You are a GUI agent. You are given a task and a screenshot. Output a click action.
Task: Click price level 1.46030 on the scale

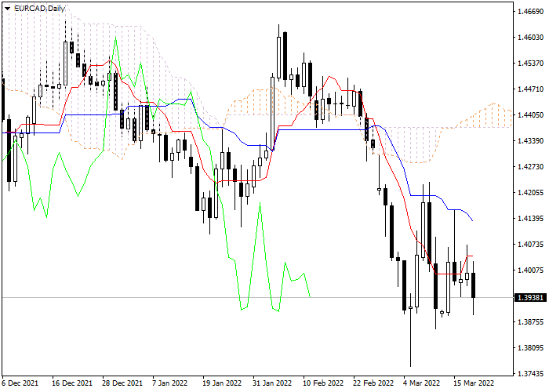pos(530,38)
